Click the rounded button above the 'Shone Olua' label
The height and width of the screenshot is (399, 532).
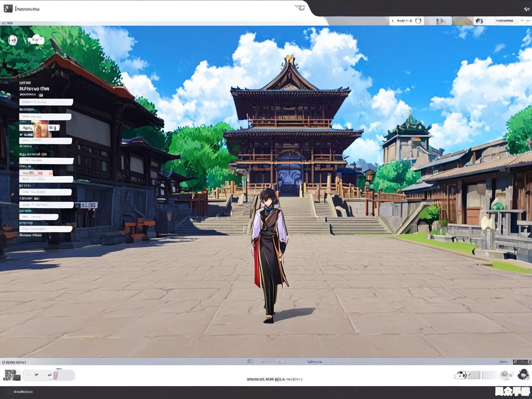[46, 228]
